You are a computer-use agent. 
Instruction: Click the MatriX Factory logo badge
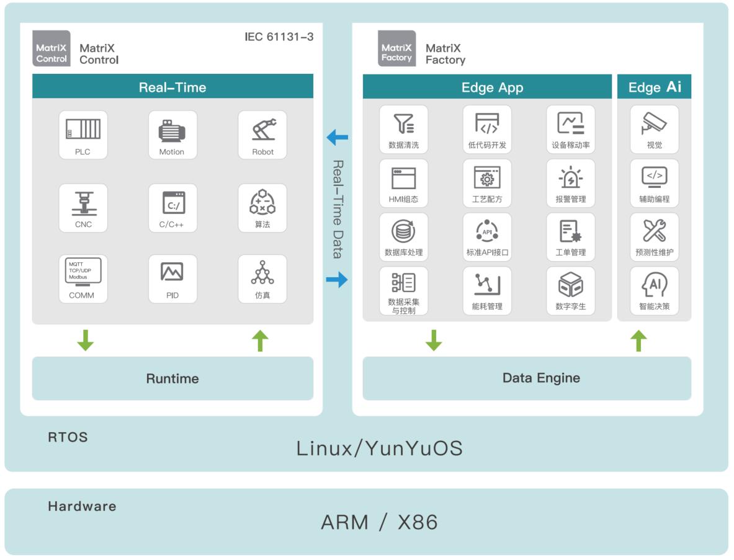(397, 48)
